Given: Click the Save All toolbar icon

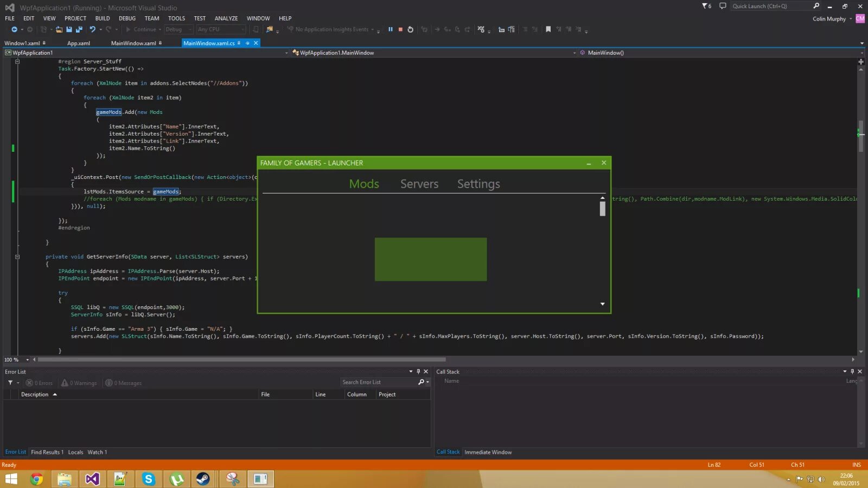Looking at the screenshot, I should coord(79,29).
